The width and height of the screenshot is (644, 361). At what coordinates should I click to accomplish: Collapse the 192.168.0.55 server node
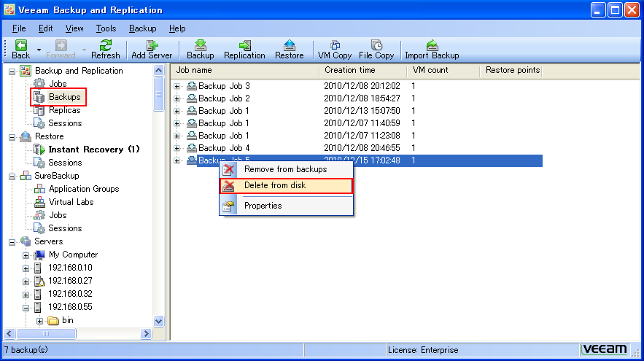(x=26, y=308)
